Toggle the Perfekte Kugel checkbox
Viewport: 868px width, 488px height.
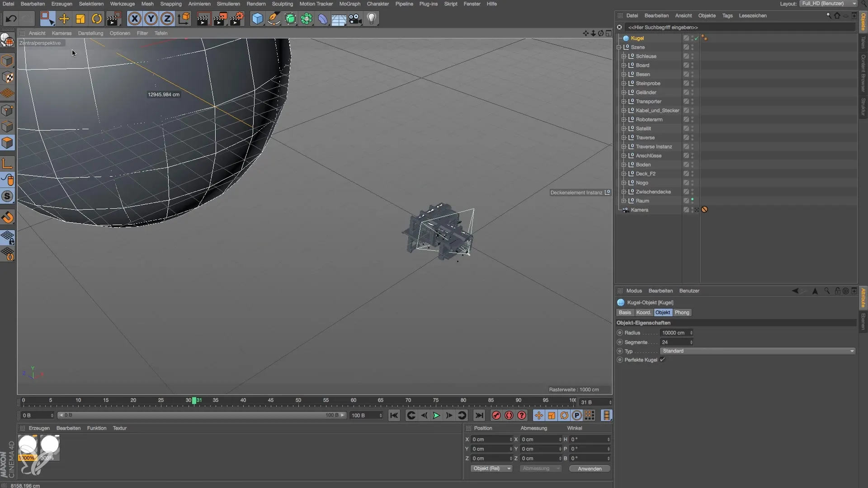[662, 360]
